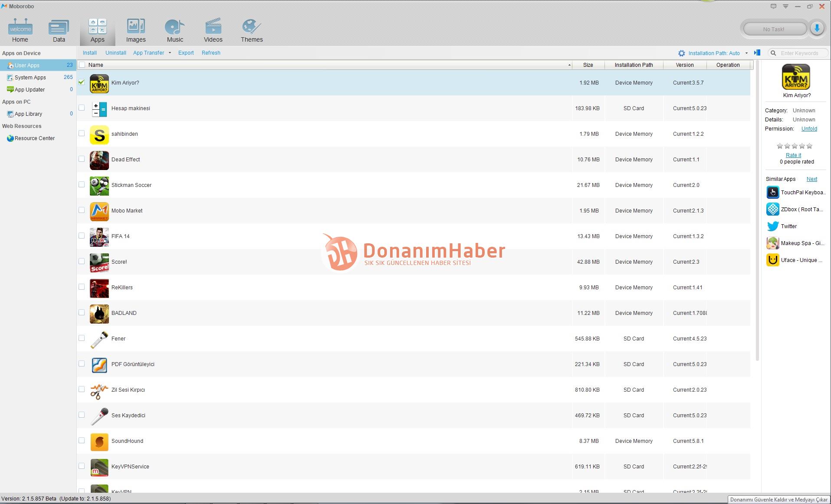Expand the App Transfer dropdown arrow
The height and width of the screenshot is (504, 831).
coord(170,53)
